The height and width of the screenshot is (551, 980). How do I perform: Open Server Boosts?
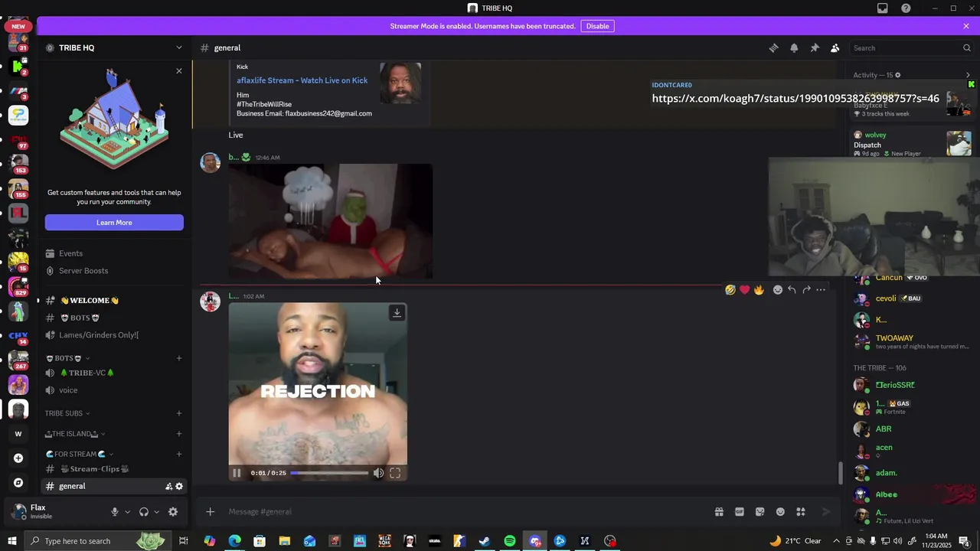tap(114, 271)
